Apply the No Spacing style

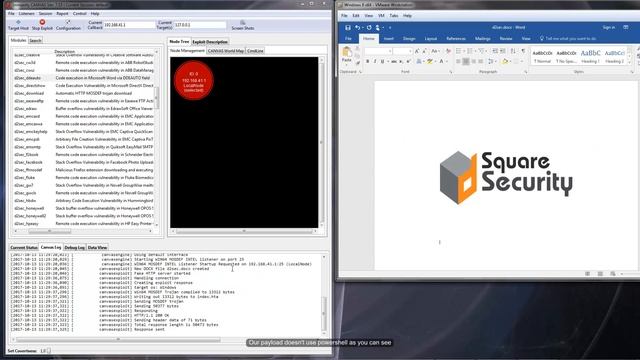pyautogui.click(x=567, y=56)
